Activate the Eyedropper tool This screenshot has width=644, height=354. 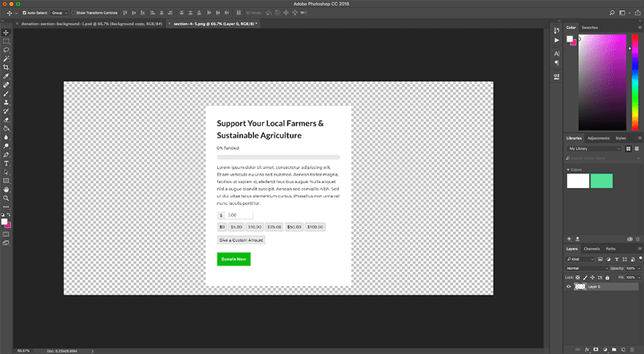(x=6, y=76)
